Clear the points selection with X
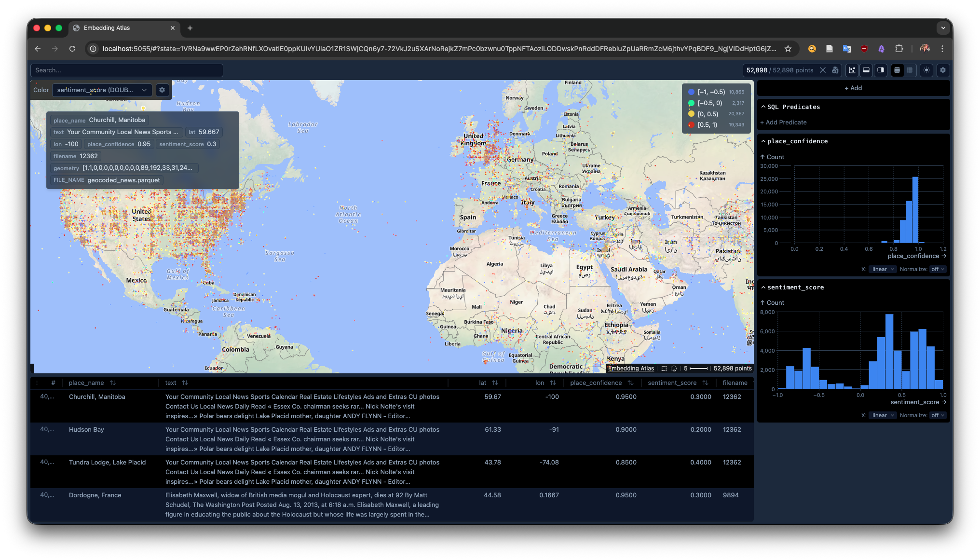 (823, 70)
